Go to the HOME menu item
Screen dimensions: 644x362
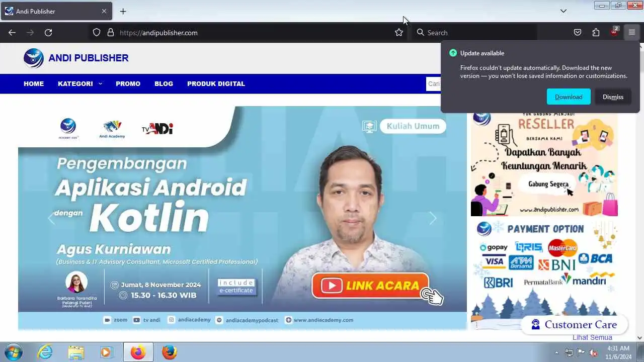34,83
